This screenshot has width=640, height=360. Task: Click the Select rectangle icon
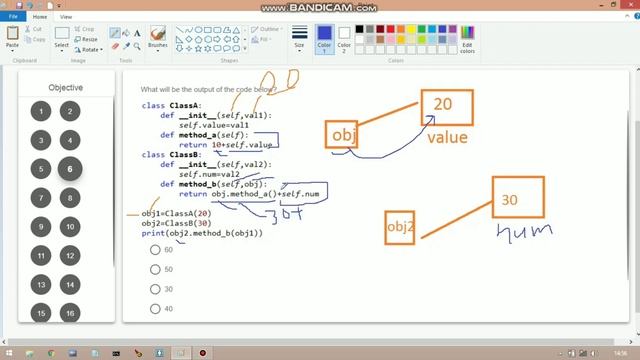[62, 33]
